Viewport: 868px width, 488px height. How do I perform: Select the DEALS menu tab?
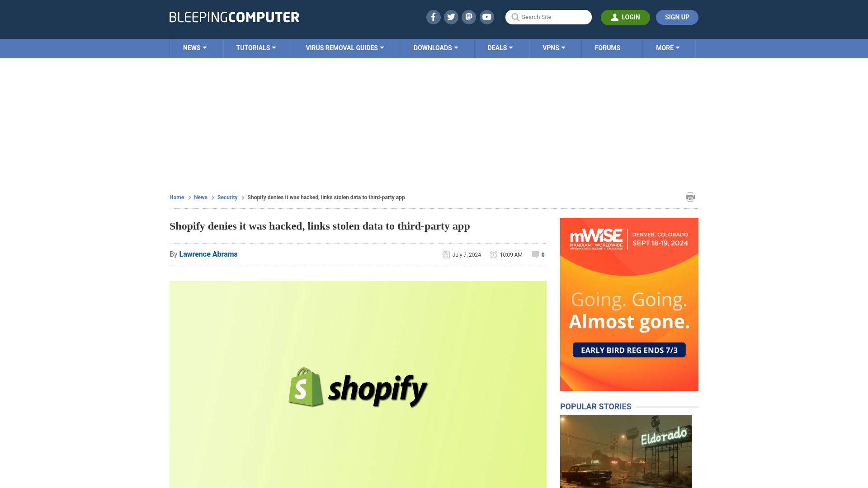[x=500, y=47]
